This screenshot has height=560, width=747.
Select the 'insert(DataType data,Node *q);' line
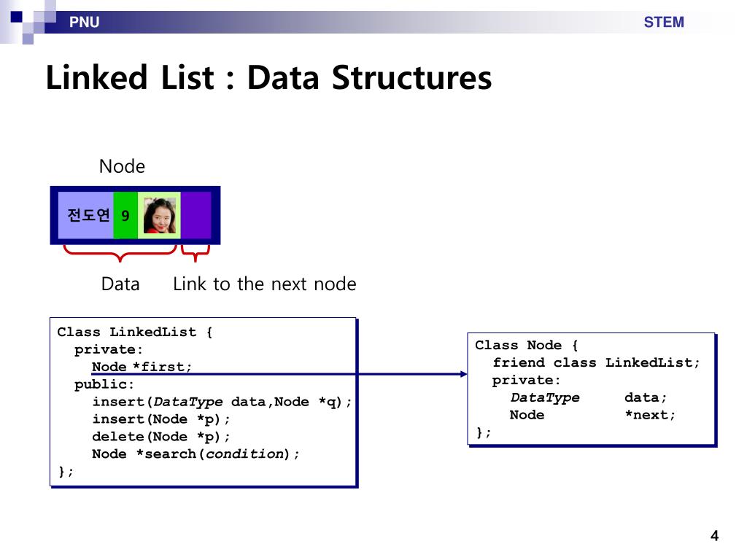[222, 402]
